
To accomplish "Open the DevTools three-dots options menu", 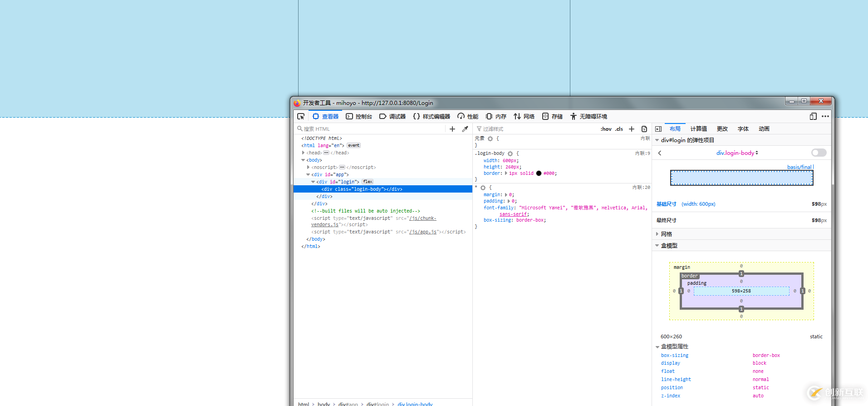I will pyautogui.click(x=825, y=117).
